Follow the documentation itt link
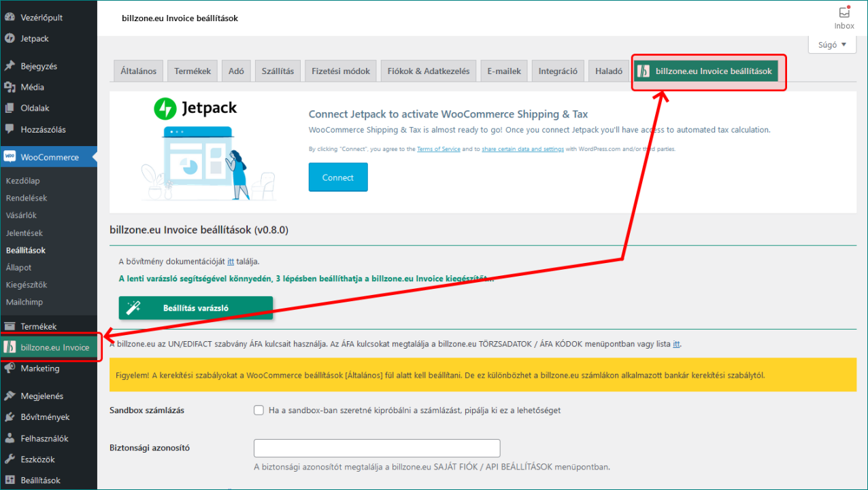Screen dimensions: 868x490 coord(231,261)
